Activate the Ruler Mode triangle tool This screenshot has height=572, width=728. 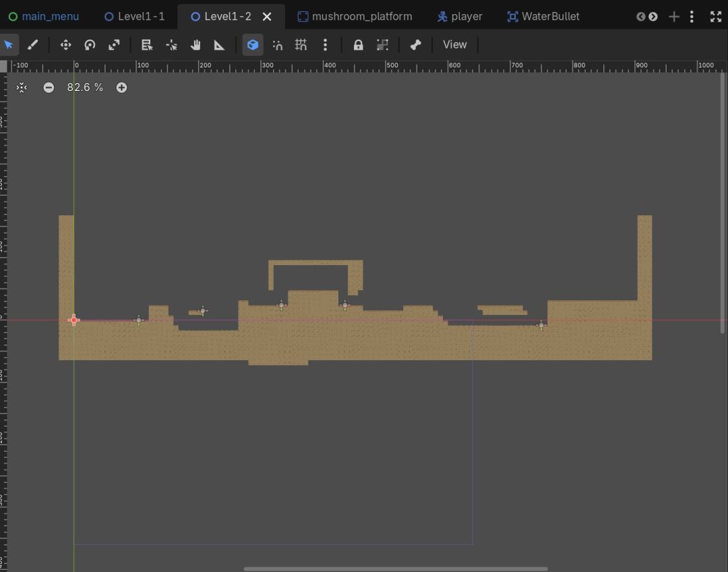coord(219,45)
